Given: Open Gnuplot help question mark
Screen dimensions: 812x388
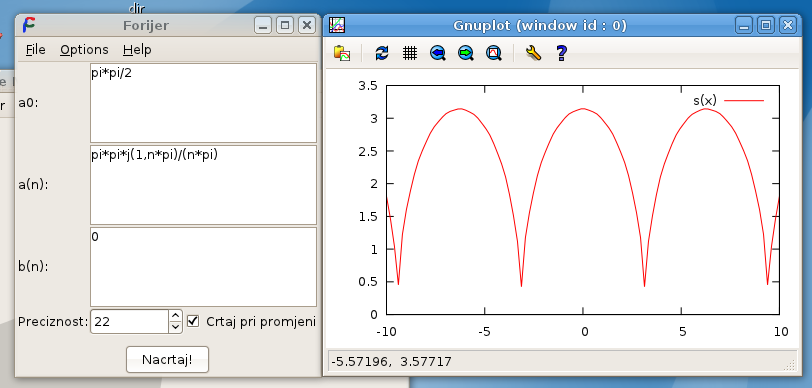Looking at the screenshot, I should (x=561, y=53).
